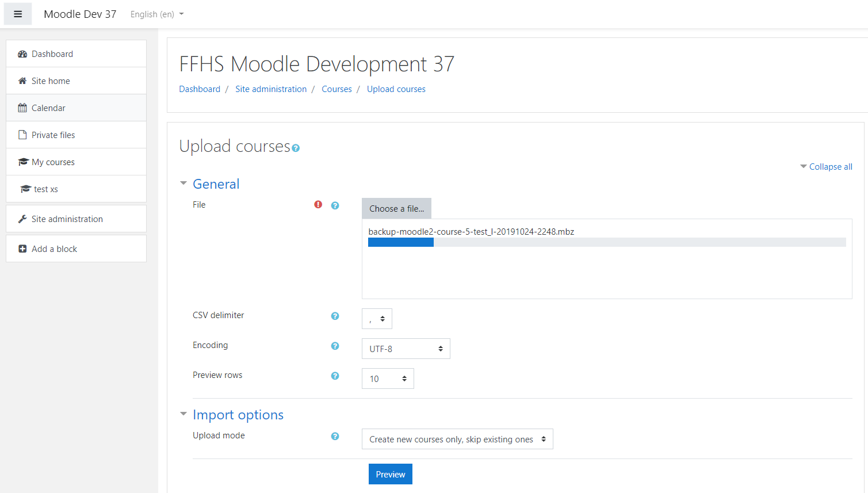This screenshot has height=493, width=868.
Task: Click the Calendar icon in sidebar
Action: [x=22, y=108]
